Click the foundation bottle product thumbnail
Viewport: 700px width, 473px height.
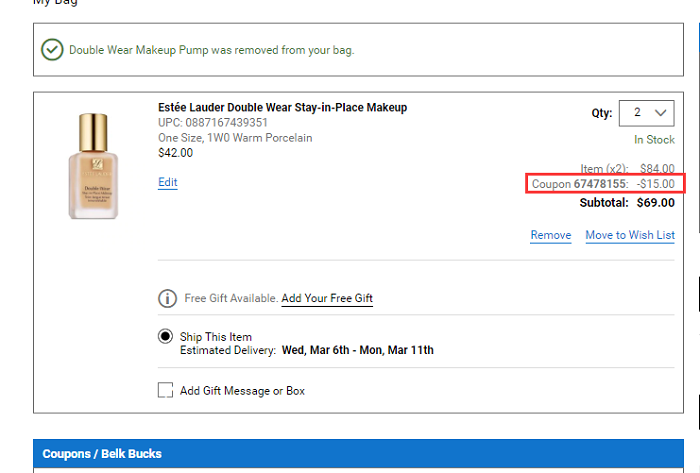pyautogui.click(x=93, y=166)
